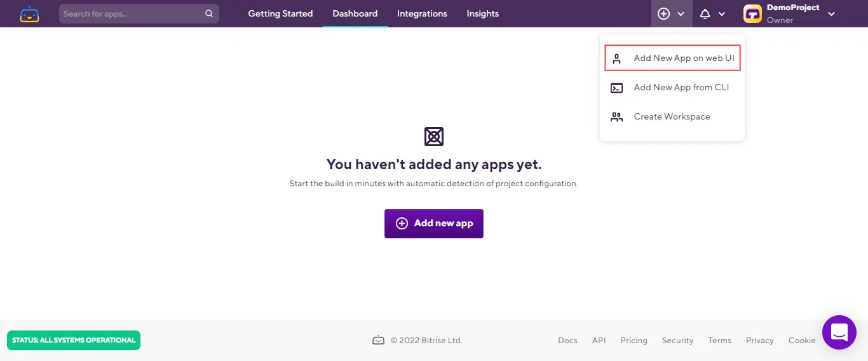Click the search magnifier icon
This screenshot has width=868, height=361.
(x=209, y=13)
